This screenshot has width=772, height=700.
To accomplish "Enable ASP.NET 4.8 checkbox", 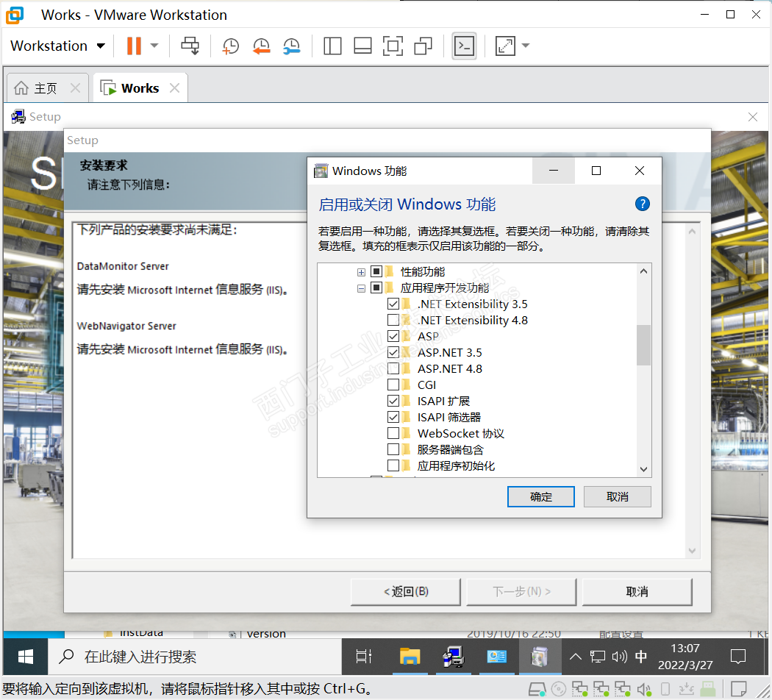I will [393, 368].
